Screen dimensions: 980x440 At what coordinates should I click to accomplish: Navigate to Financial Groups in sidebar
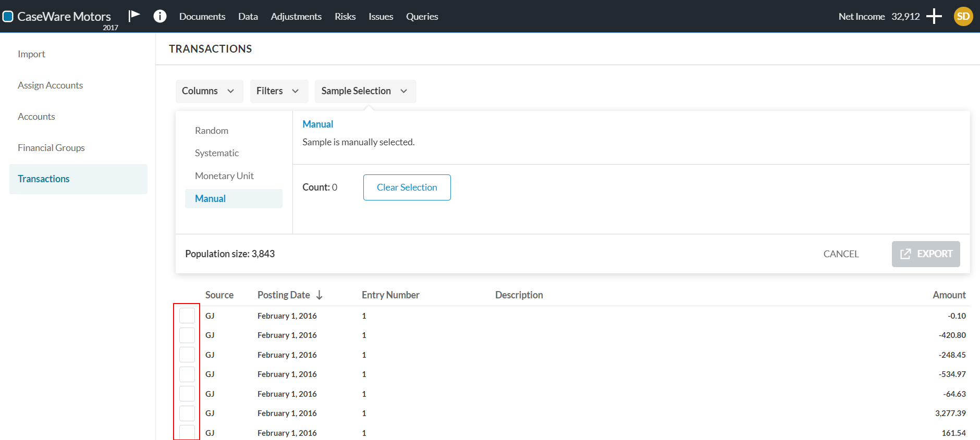tap(51, 148)
